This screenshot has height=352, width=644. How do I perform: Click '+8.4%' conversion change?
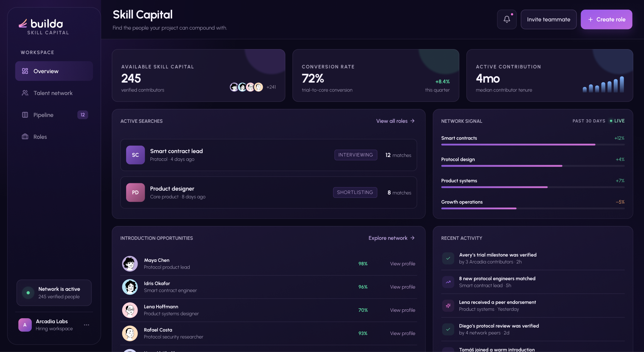pyautogui.click(x=442, y=82)
